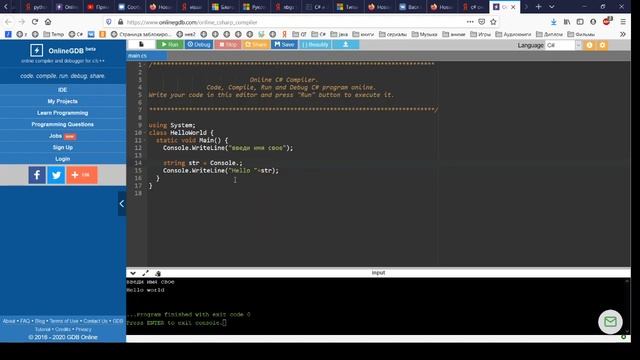This screenshot has height=360, width=640.
Task: Click the red Stop button
Action: pyautogui.click(x=227, y=44)
